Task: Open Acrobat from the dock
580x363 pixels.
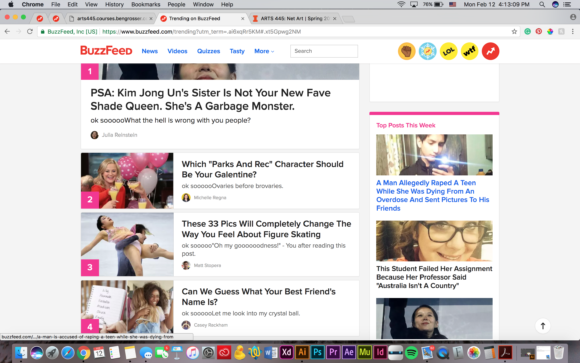Action: click(x=505, y=352)
